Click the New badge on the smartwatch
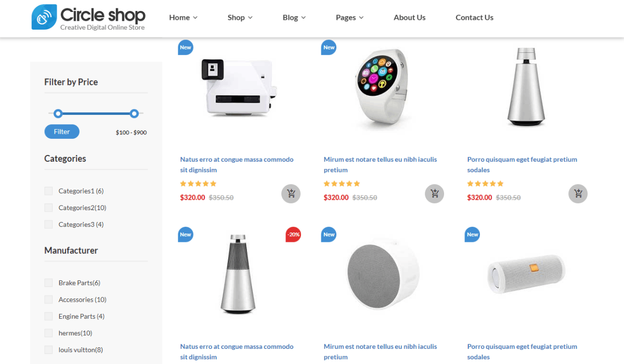This screenshot has height=364, width=624. point(329,47)
